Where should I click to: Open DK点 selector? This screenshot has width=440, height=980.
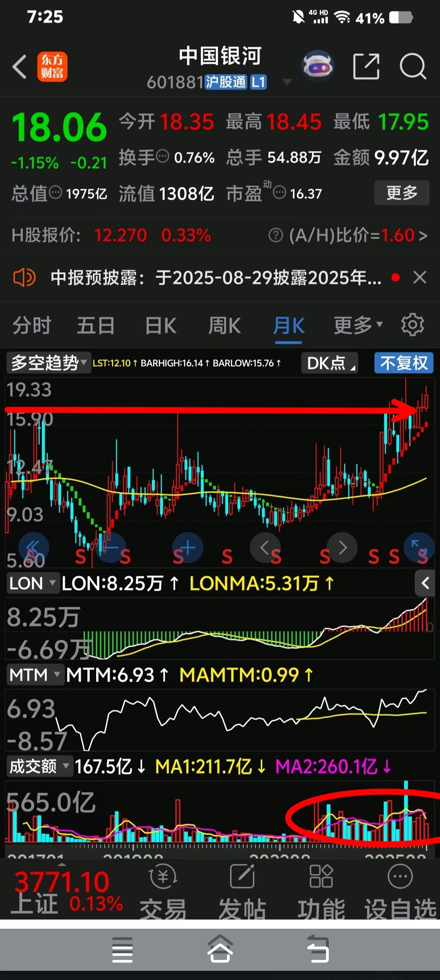(330, 363)
